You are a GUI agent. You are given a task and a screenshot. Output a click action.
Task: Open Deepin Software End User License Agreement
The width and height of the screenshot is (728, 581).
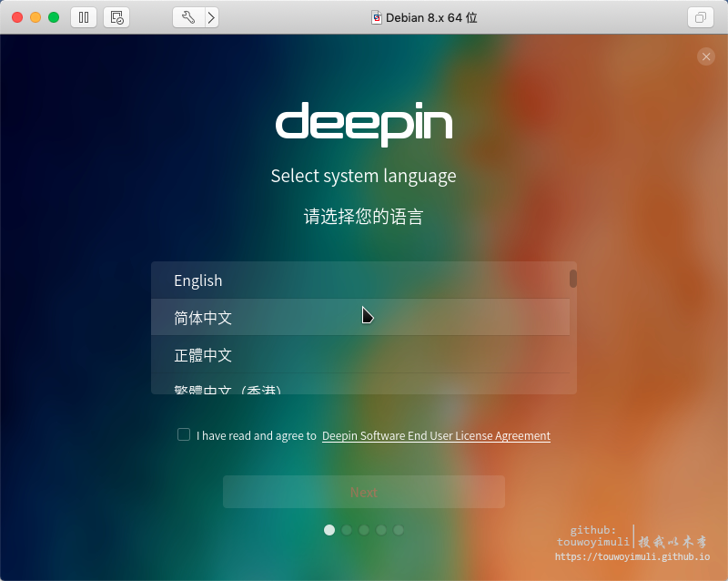pos(436,435)
